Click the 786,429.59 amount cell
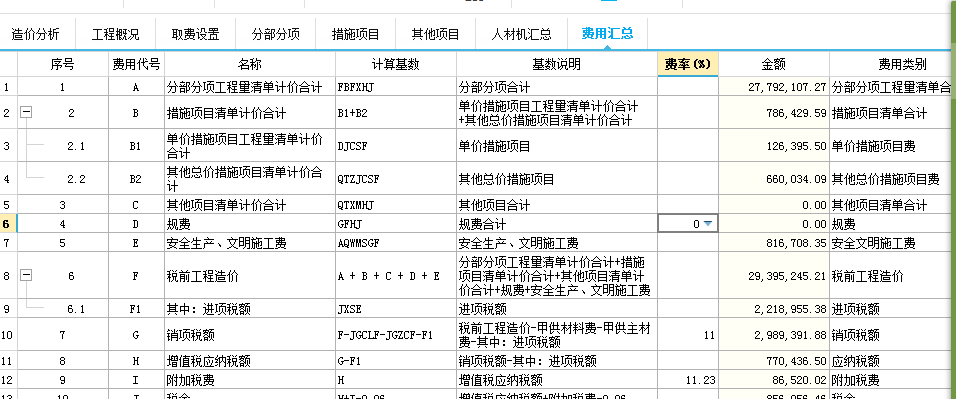Screen dimensions: 956x399 [x=774, y=113]
